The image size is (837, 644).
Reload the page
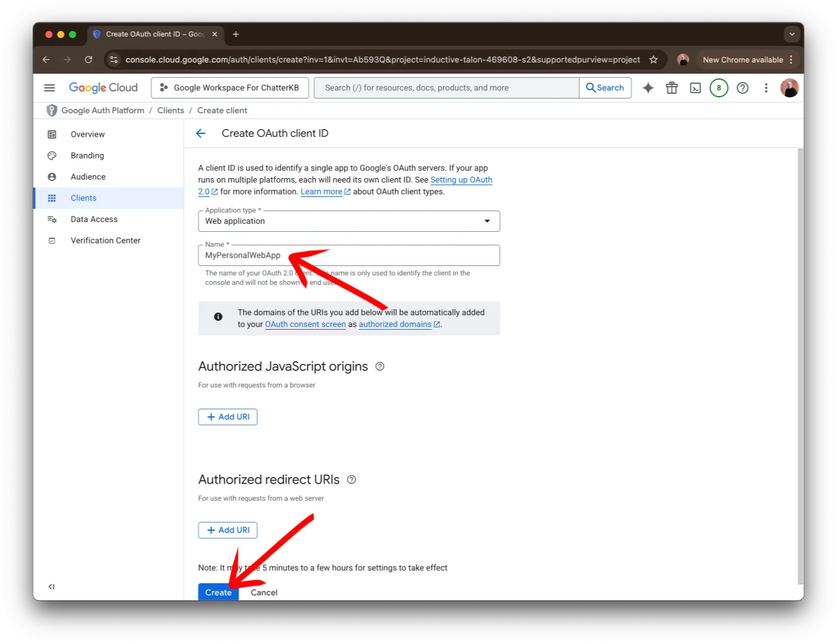pyautogui.click(x=88, y=60)
